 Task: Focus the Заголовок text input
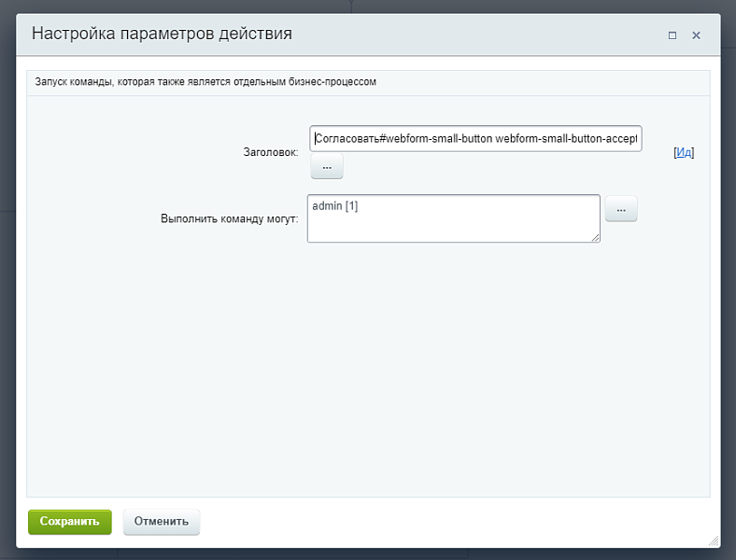(x=475, y=139)
